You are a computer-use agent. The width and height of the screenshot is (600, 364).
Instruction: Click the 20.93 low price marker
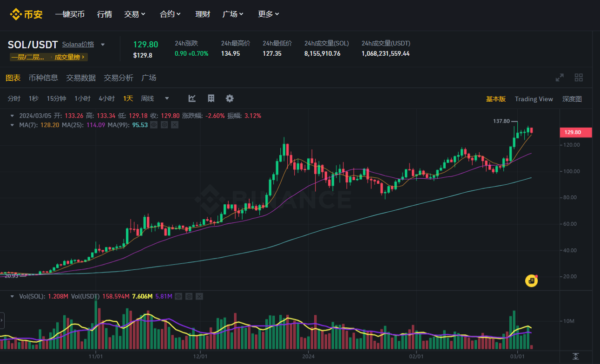pyautogui.click(x=11, y=276)
